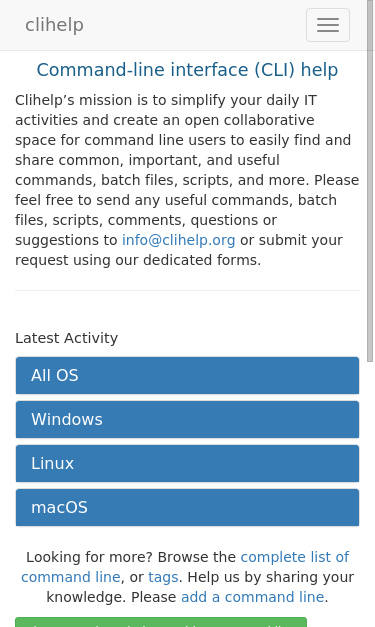Follow the add a command line link
Screen dimensions: 375x627
coord(252,597)
